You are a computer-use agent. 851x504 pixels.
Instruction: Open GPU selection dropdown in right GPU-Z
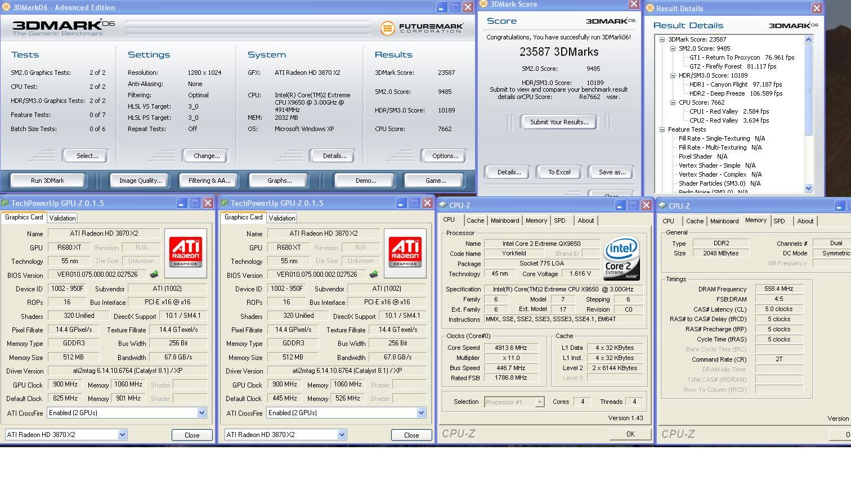click(x=342, y=435)
